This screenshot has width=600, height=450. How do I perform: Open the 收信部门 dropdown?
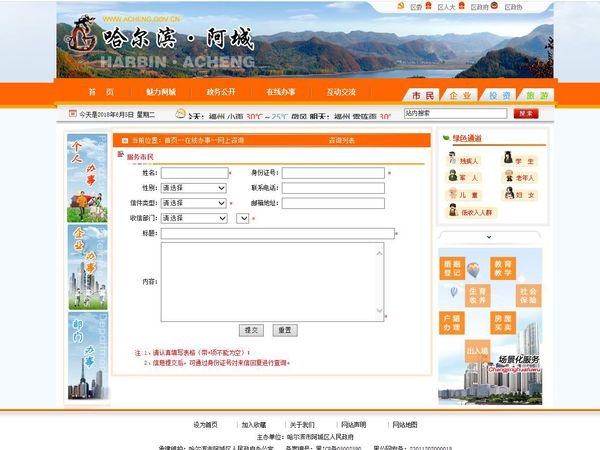194,218
